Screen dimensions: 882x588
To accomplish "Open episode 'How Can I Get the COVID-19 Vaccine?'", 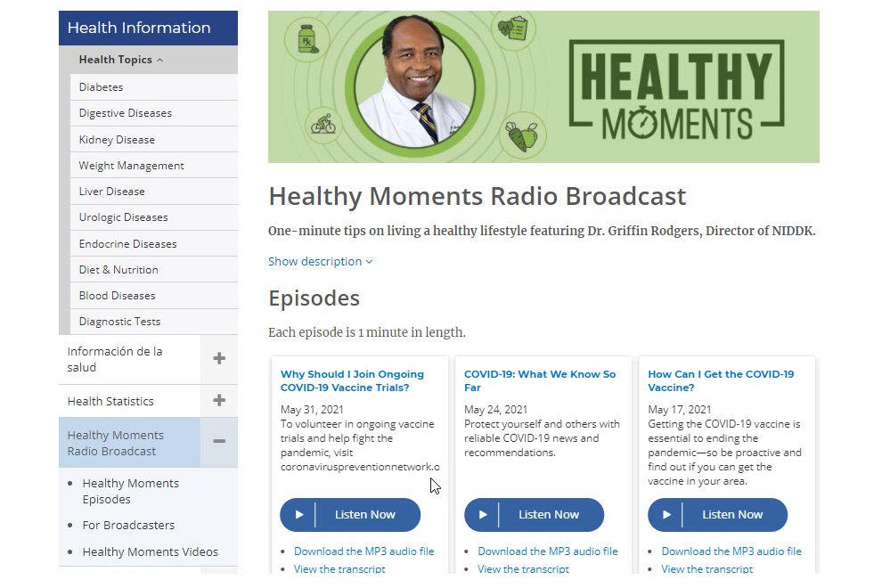I will coord(723,380).
